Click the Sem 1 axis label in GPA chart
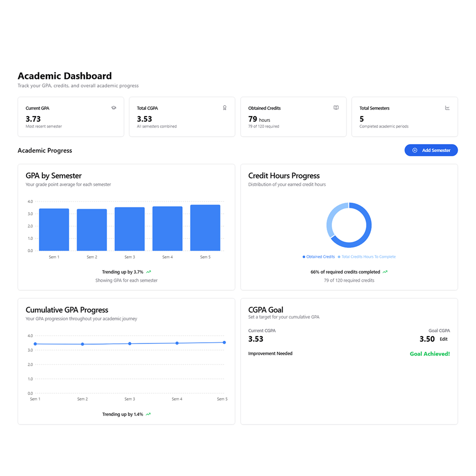 point(54,257)
